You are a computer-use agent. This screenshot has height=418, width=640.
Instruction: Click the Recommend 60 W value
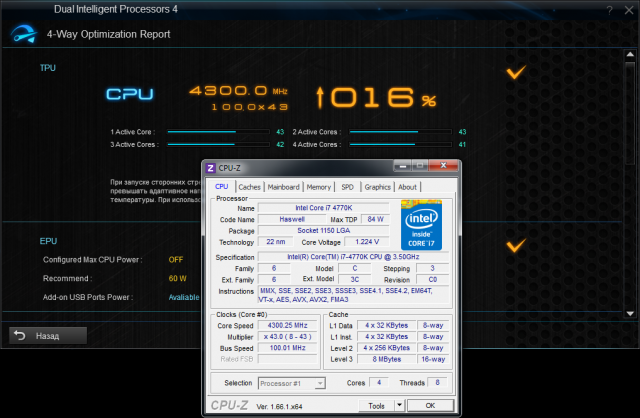click(178, 278)
